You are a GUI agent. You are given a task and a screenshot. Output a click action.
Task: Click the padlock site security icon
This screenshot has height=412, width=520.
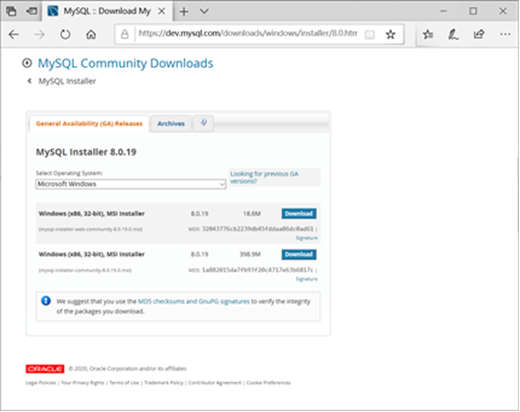click(125, 34)
